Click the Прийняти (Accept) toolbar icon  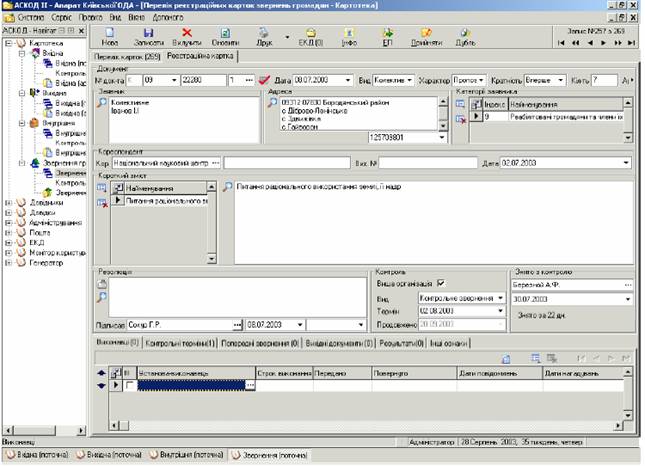coord(425,37)
